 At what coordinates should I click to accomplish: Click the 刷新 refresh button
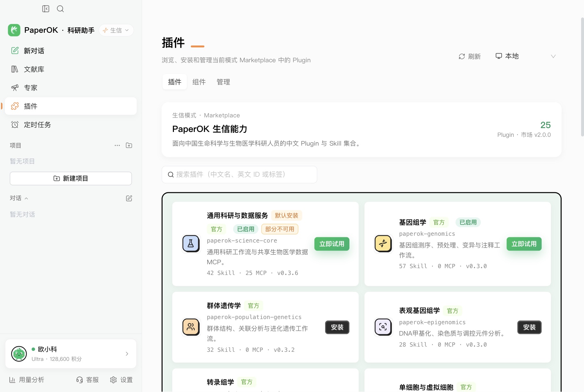(469, 56)
